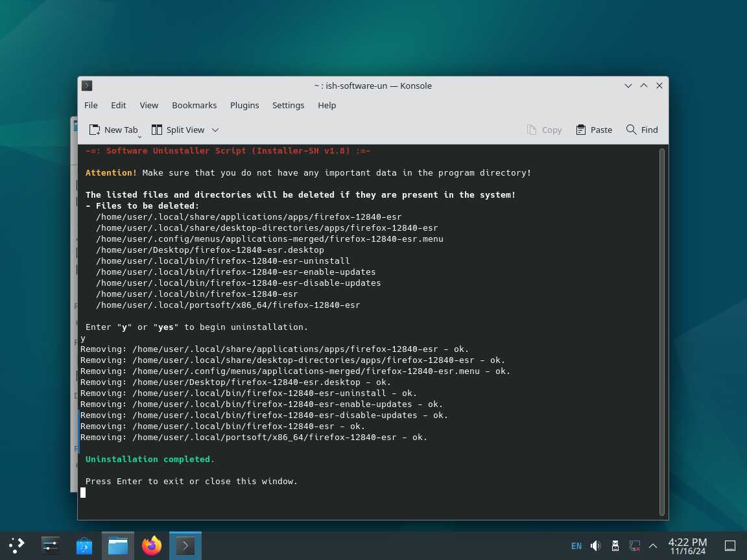Click the Show Desktop button in panel
Viewport: 747px width, 560px height.
tap(730, 546)
